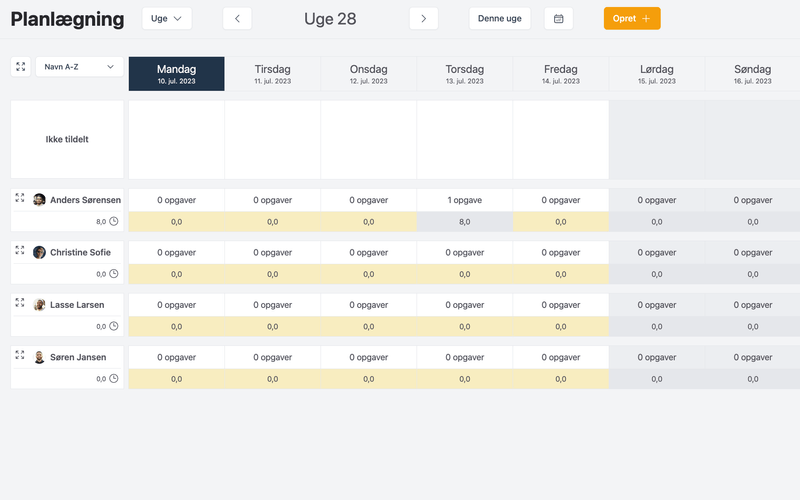Click the Denne uge button
This screenshot has height=500, width=800.
pyautogui.click(x=499, y=18)
